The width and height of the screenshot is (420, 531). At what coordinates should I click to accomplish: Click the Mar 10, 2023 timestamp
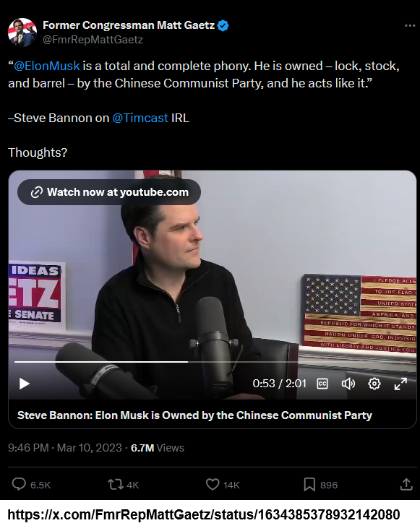(89, 448)
